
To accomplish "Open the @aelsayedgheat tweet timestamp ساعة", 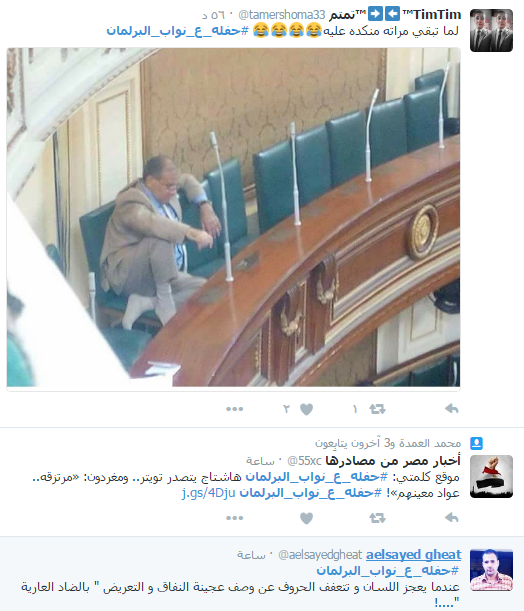I will [251, 555].
